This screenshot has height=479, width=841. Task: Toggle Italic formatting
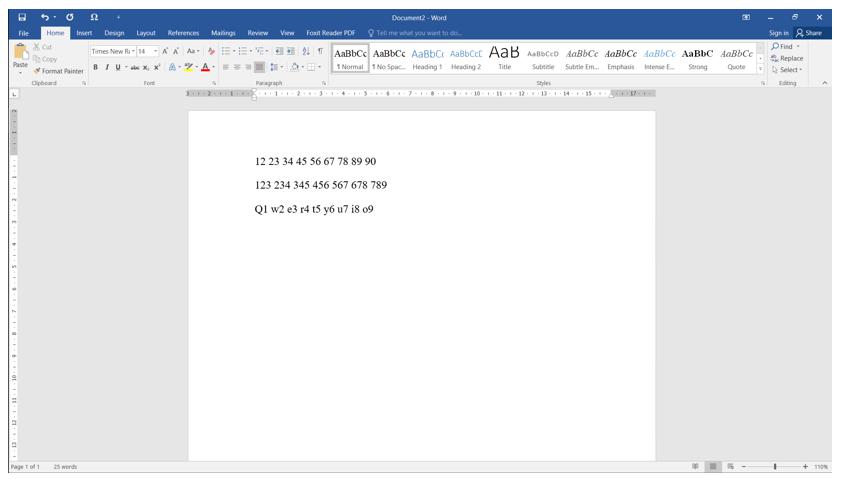point(108,68)
